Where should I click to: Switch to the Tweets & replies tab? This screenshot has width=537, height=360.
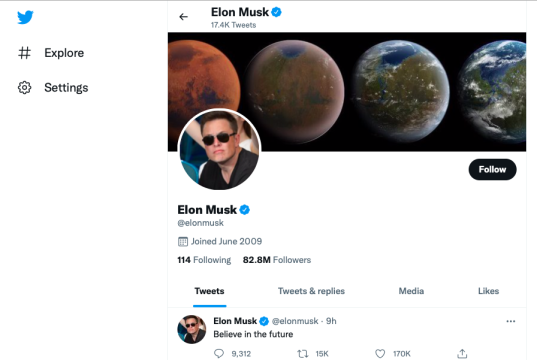click(x=311, y=291)
